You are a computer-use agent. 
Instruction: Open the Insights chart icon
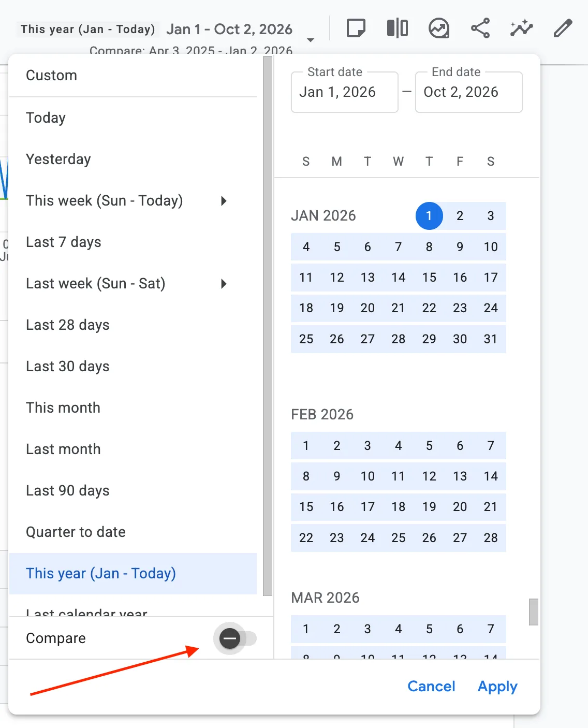coord(439,28)
